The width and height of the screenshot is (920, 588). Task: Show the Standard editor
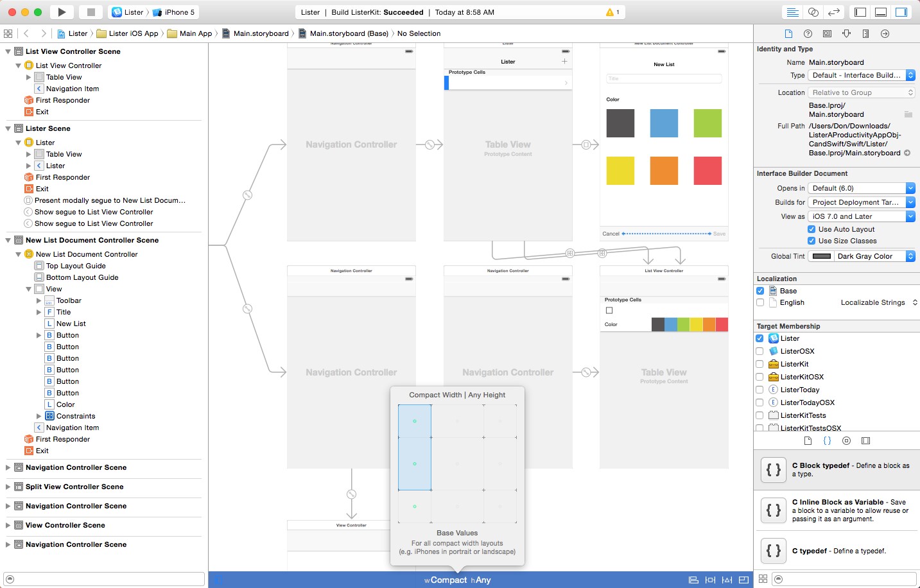click(793, 12)
